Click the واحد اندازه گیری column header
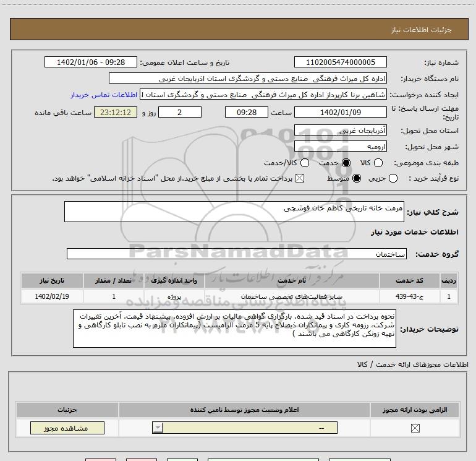Viewport: 476px width, 461px height. click(174, 280)
